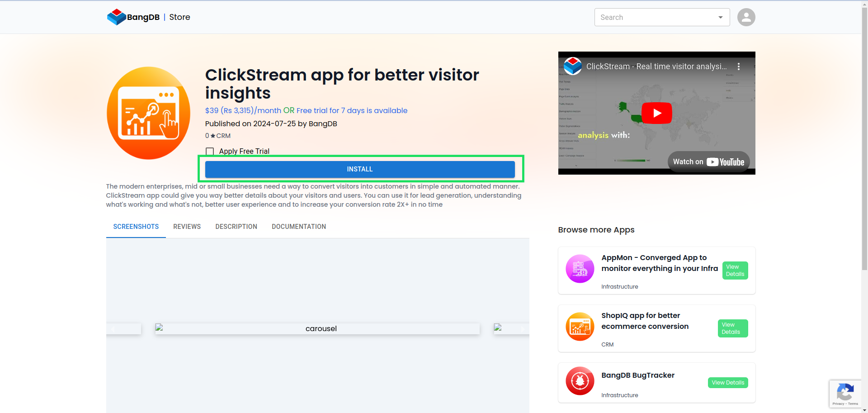Click AppMon Converged App title
The image size is (868, 413).
[660, 263]
